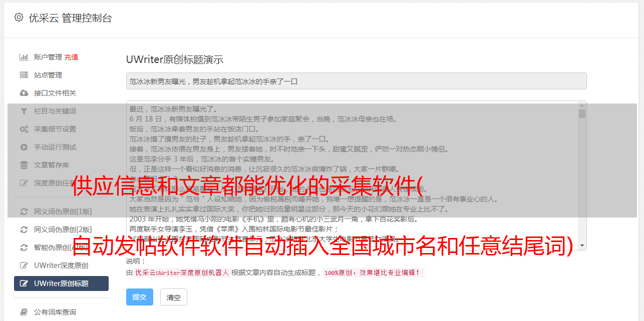Open 接口文件相关 cloud upload icon
This screenshot has width=644, height=321.
pyautogui.click(x=24, y=93)
